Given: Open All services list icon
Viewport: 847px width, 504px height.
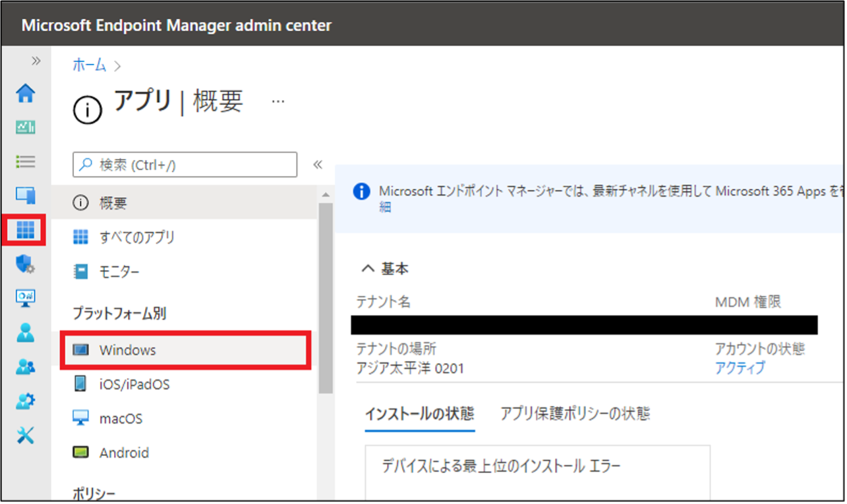Looking at the screenshot, I should point(26,161).
